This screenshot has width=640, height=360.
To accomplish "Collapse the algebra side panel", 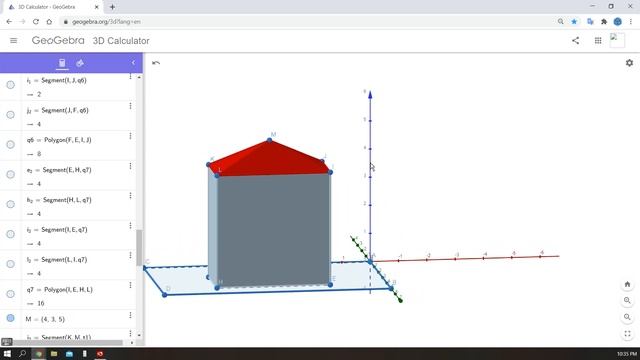I will pos(133,63).
